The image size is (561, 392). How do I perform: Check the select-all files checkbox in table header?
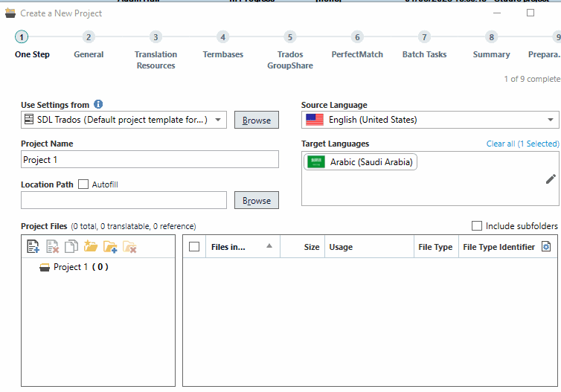point(194,247)
